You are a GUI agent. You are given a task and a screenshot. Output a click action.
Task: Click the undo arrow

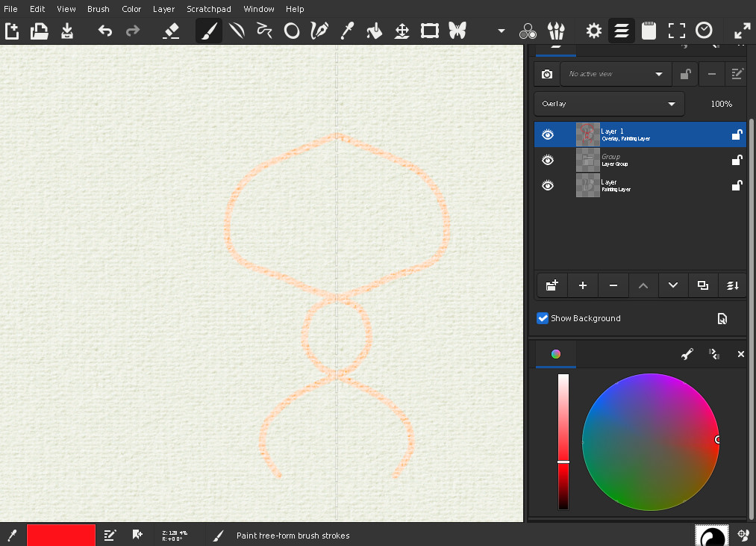tap(105, 31)
